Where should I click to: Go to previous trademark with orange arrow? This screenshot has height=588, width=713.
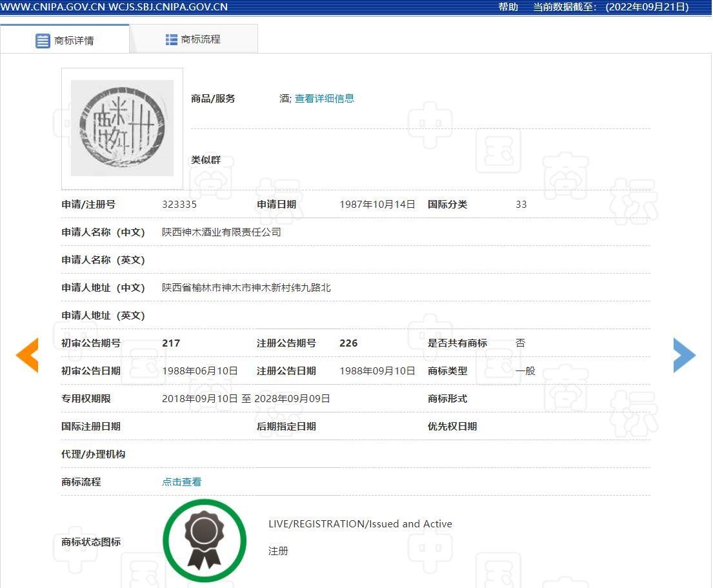tap(27, 355)
